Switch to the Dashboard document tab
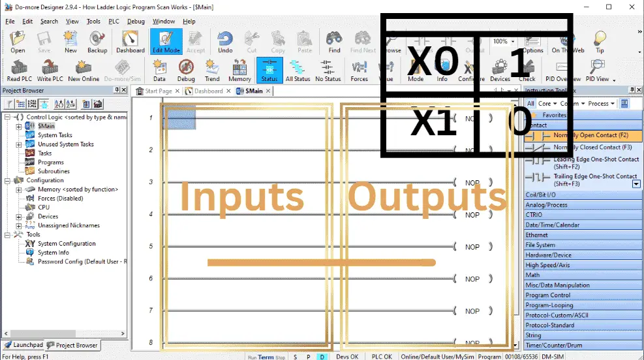644x360 pixels. 208,91
